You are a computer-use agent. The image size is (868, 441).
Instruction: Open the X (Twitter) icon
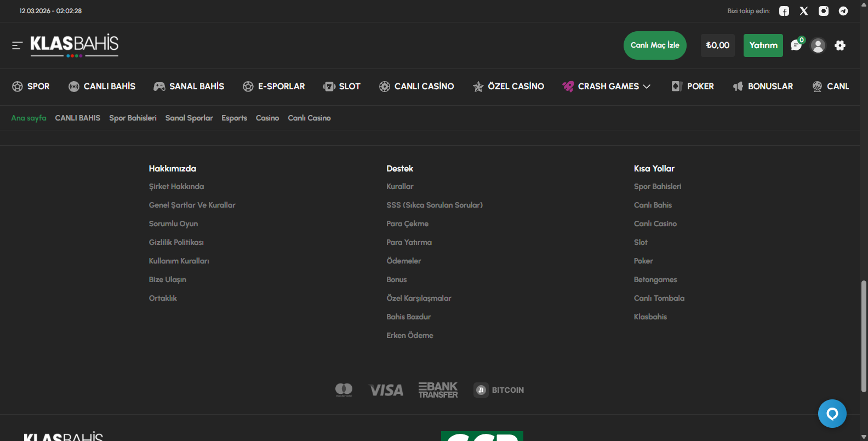tap(804, 11)
